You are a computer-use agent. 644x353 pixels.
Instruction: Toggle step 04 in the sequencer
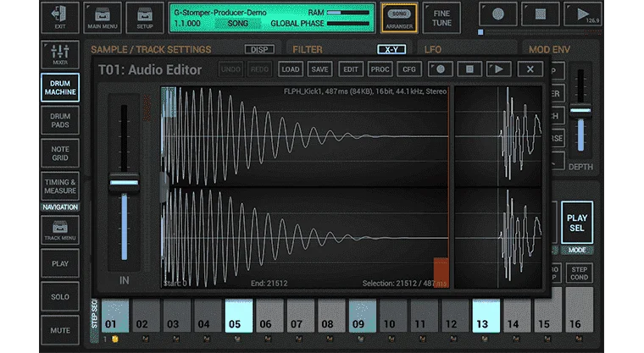208,315
